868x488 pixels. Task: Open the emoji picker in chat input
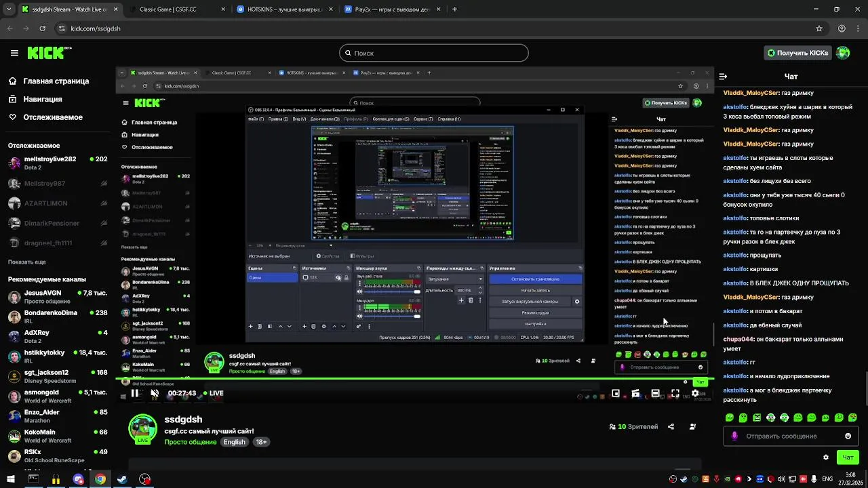point(848,436)
